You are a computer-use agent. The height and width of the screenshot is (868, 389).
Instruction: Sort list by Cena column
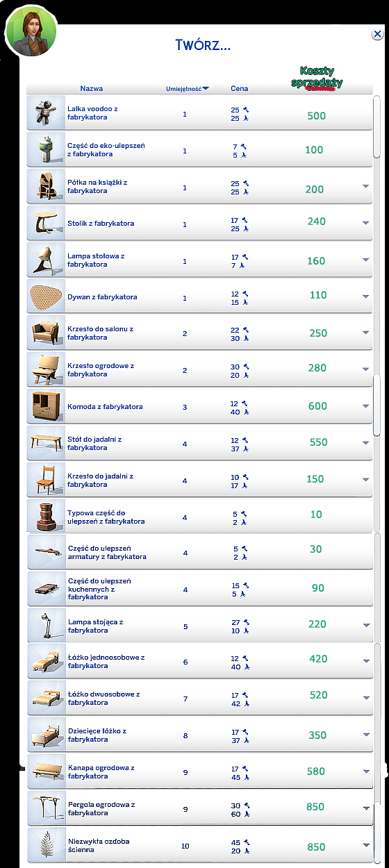(x=240, y=88)
